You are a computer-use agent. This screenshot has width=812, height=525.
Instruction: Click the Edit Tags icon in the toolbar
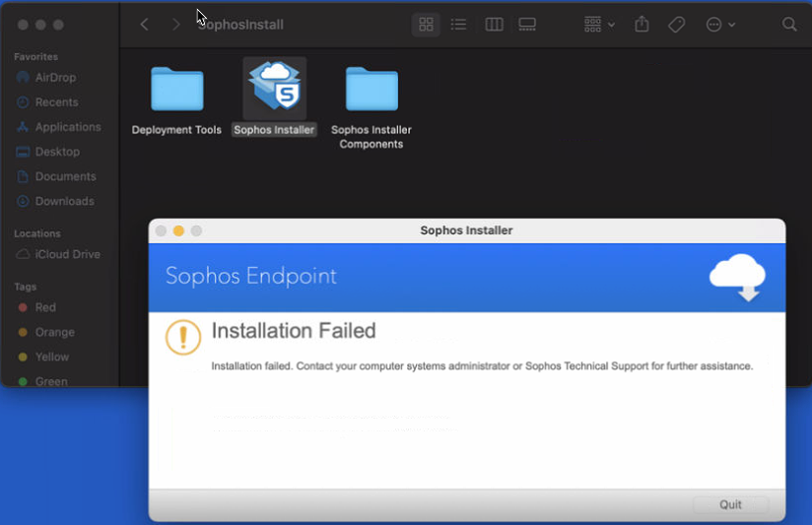click(x=677, y=25)
